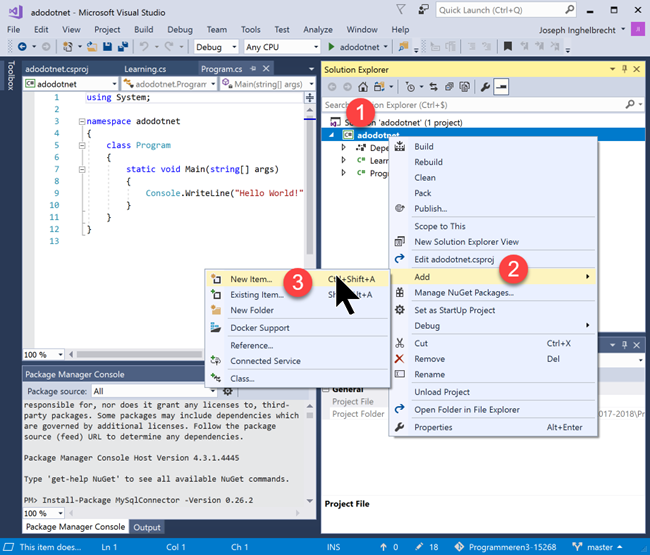
Task: Click the Visual Studio logo icon
Action: click(x=15, y=12)
